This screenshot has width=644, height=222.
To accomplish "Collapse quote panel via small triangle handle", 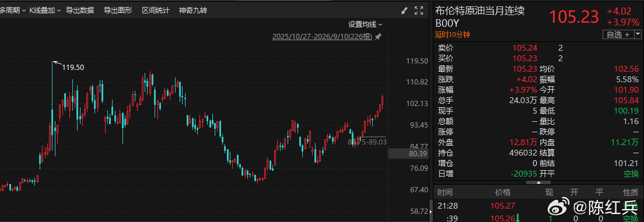I will [x=538, y=182].
